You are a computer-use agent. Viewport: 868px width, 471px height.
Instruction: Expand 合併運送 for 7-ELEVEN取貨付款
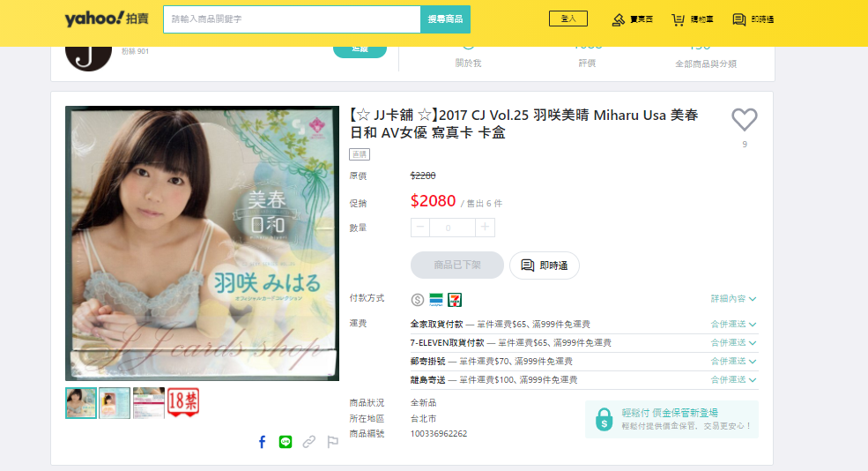[x=733, y=343]
